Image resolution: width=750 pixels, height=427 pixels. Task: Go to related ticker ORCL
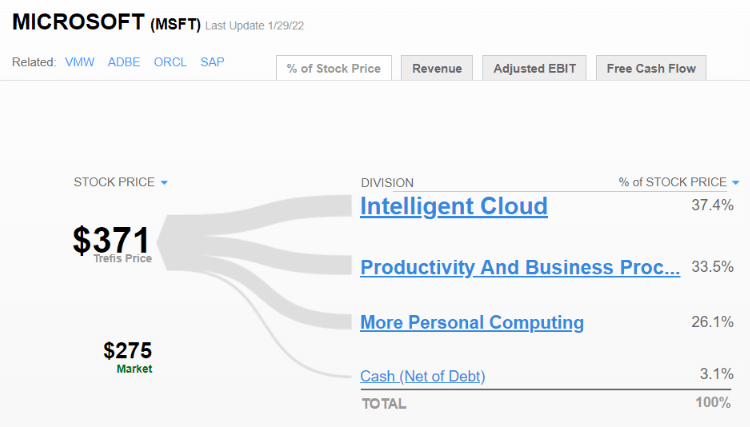(x=170, y=62)
